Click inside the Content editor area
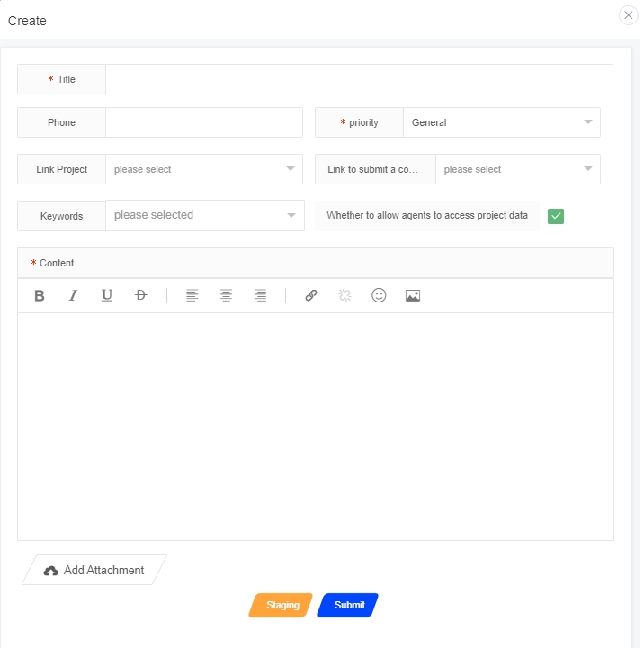 click(x=316, y=426)
